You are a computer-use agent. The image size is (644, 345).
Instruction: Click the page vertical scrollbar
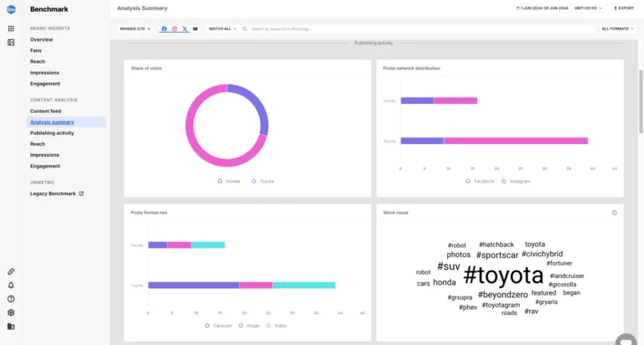pos(641,101)
